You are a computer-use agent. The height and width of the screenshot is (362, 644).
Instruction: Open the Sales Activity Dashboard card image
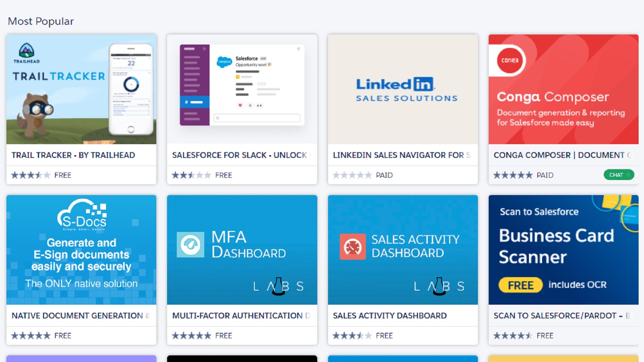(403, 250)
